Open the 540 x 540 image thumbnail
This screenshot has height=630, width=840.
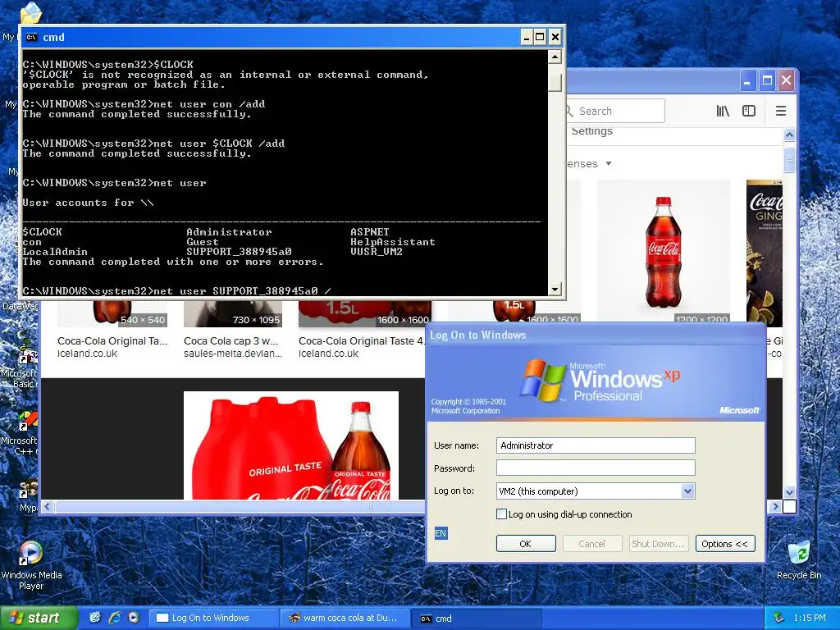(x=112, y=314)
